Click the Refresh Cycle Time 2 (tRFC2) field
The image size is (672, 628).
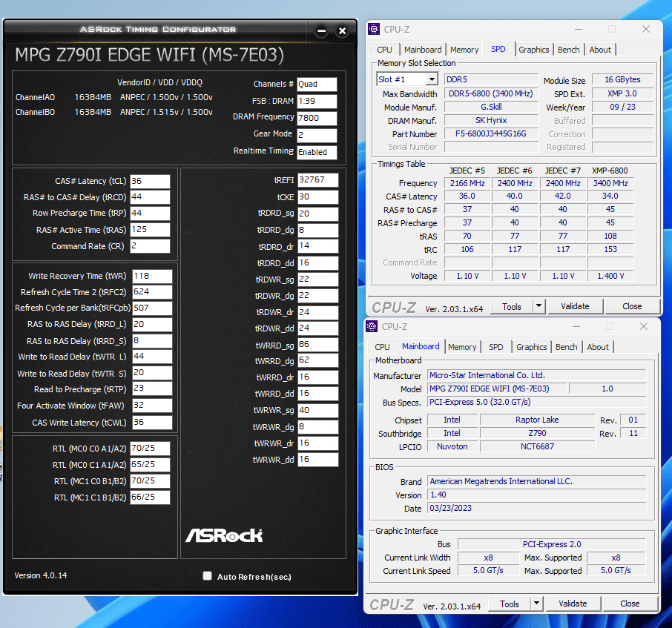coord(152,292)
